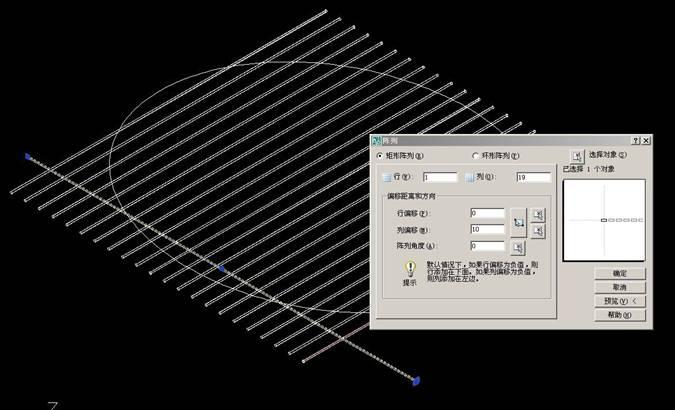Click the 预览 Preview button
Screen dimensions: 675x410
point(620,301)
